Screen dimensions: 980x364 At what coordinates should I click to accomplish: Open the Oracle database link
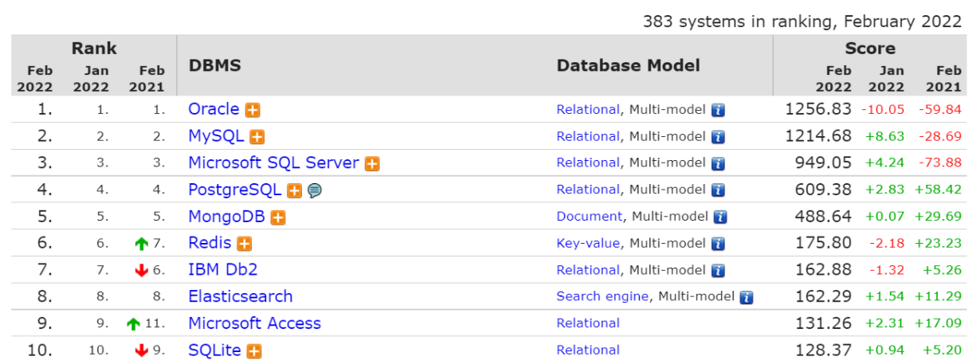(x=214, y=109)
